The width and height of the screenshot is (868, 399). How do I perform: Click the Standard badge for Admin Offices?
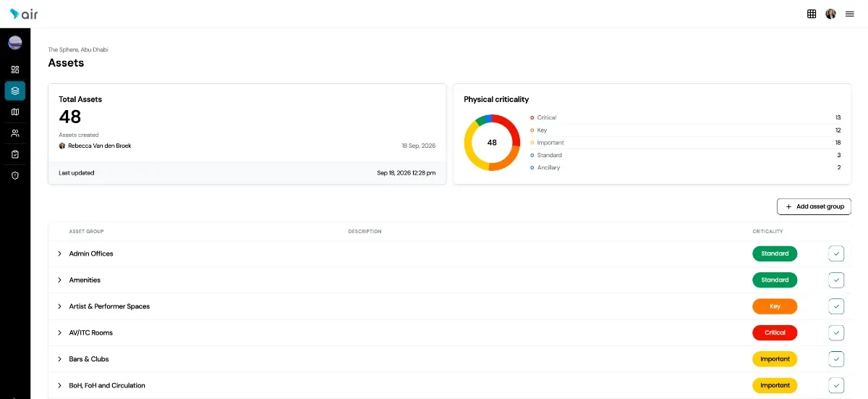(775, 253)
